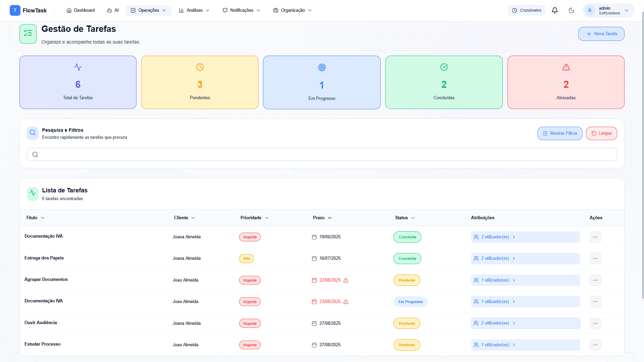Open the Cronómetro timer
The height and width of the screenshot is (362, 644).
point(527,10)
